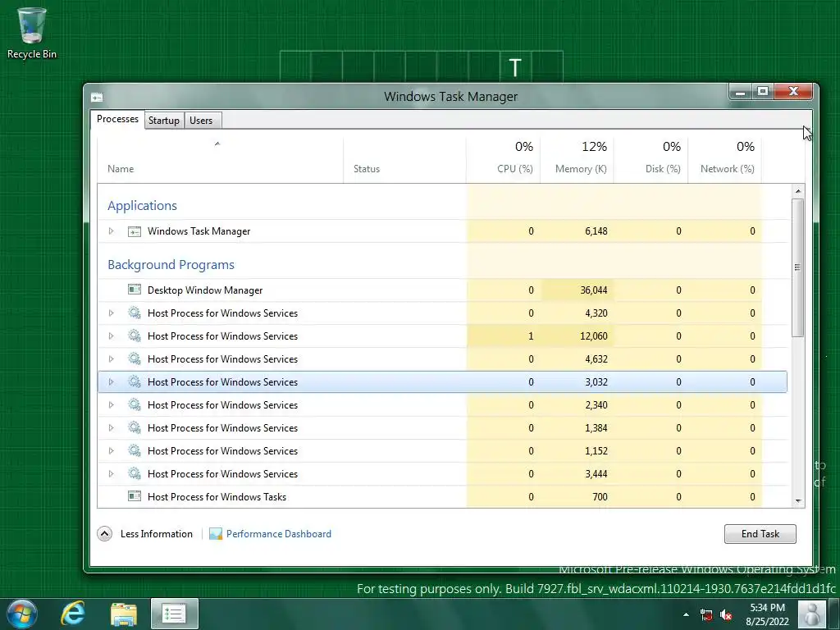This screenshot has width=840, height=630.
Task: Click the Less Information label
Action: pyautogui.click(x=157, y=533)
